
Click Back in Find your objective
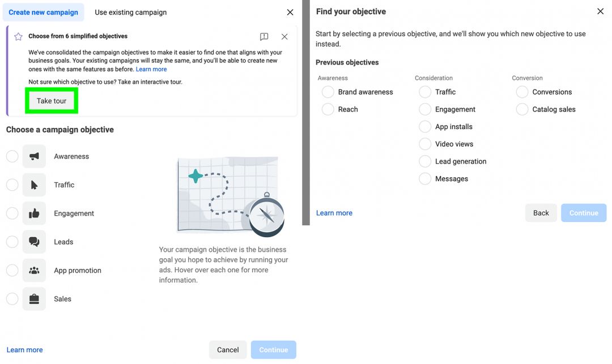pos(541,213)
